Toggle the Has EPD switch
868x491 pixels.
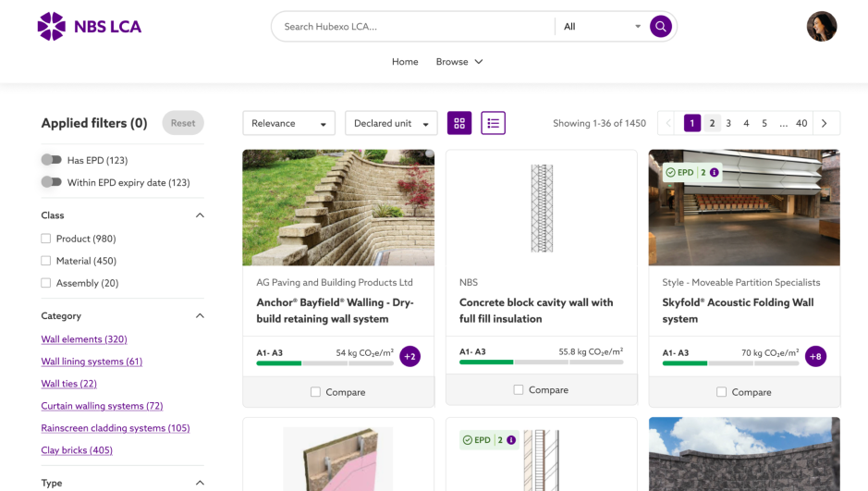pyautogui.click(x=52, y=160)
